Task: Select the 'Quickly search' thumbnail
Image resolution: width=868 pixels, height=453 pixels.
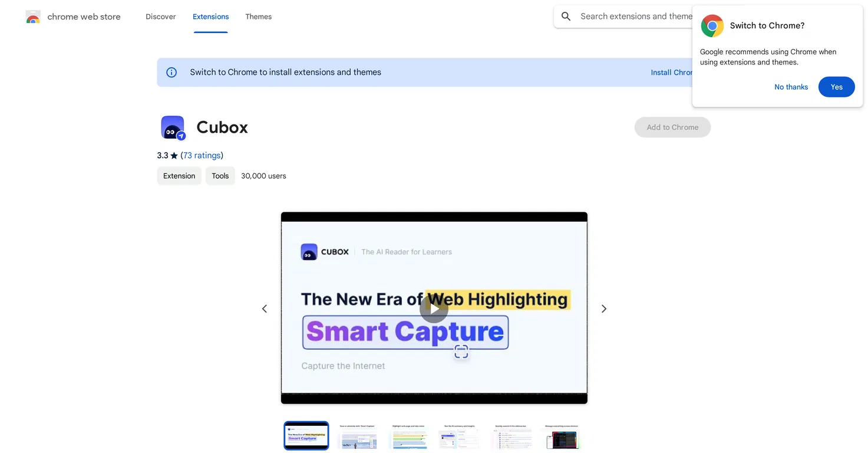Action: 511,436
